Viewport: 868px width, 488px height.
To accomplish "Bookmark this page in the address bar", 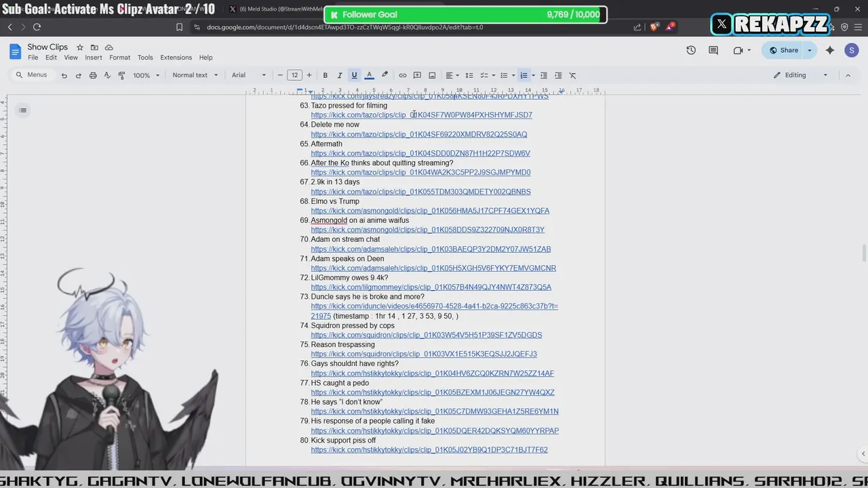I will (x=179, y=27).
